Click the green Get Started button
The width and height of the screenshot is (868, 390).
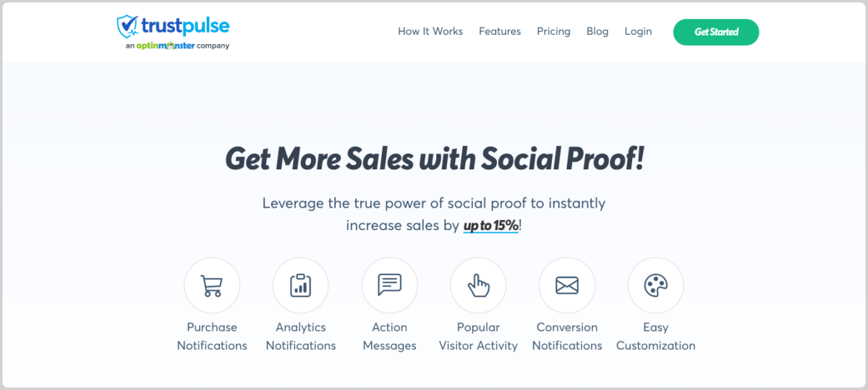click(x=716, y=32)
